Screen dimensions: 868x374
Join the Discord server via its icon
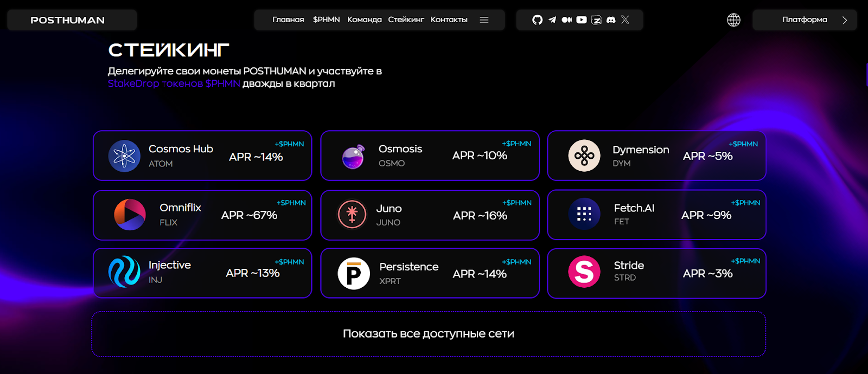click(x=611, y=20)
